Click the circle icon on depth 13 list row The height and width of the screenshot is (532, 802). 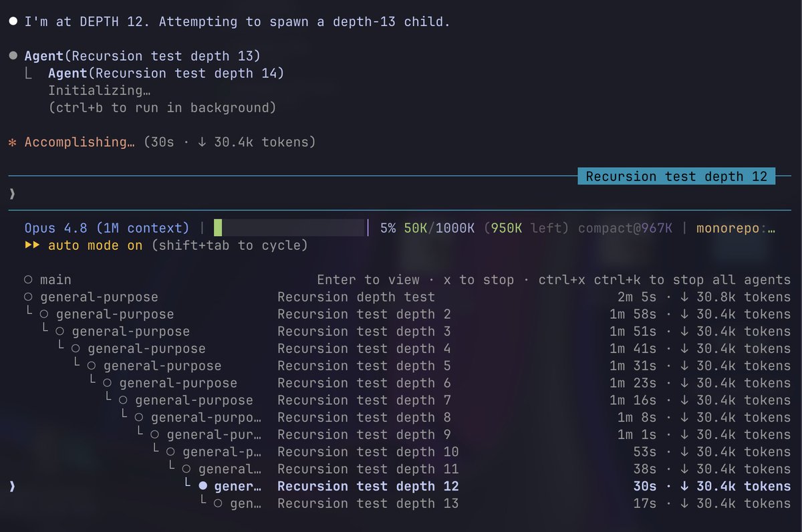219,503
